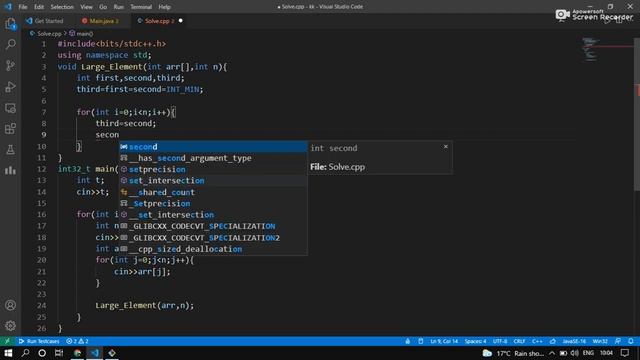This screenshot has width=640, height=360.
Task: Open the Selection menu
Action: coord(62,7)
